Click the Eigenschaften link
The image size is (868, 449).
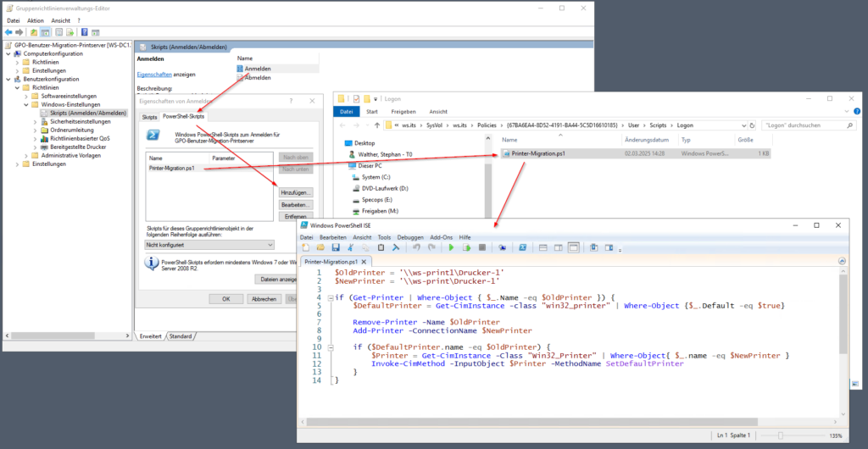pyautogui.click(x=154, y=74)
